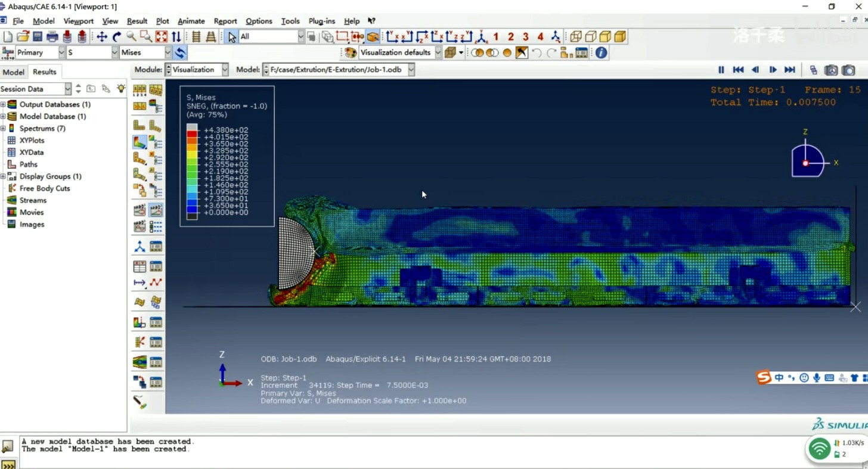The height and width of the screenshot is (469, 868).
Task: Open the File menu
Action: coord(18,21)
